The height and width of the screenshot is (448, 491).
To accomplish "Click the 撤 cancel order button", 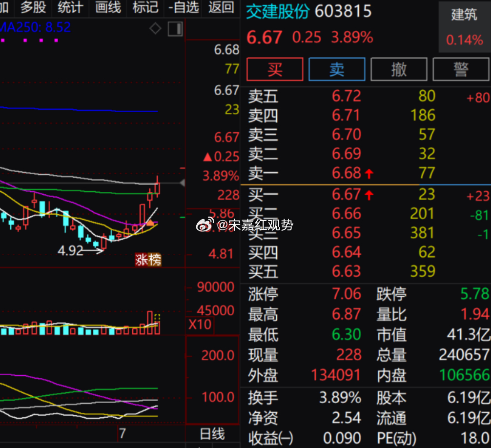I will 399,69.
